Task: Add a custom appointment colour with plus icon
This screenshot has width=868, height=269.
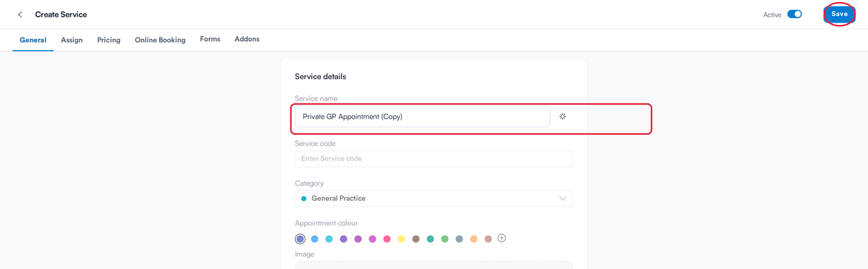Action: 501,238
